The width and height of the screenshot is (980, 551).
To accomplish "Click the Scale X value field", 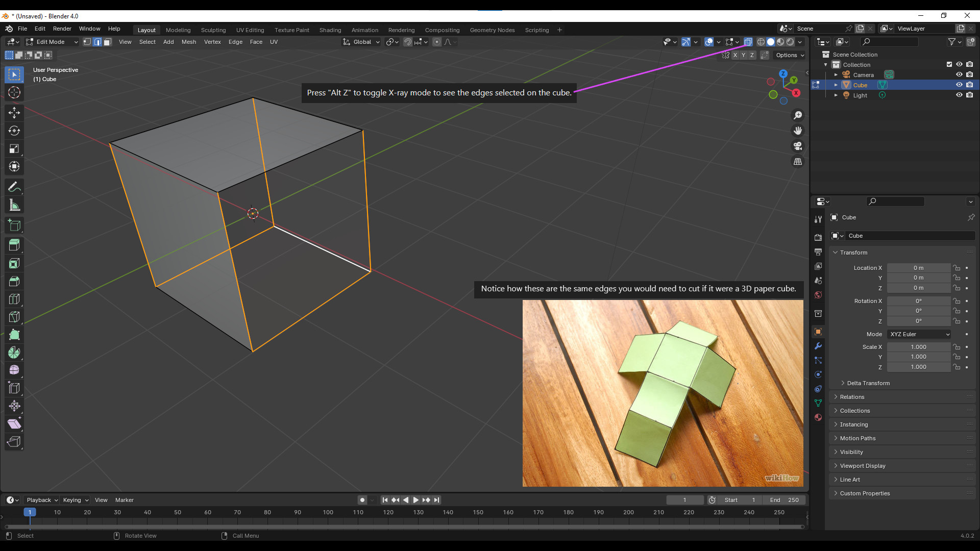I will [919, 347].
